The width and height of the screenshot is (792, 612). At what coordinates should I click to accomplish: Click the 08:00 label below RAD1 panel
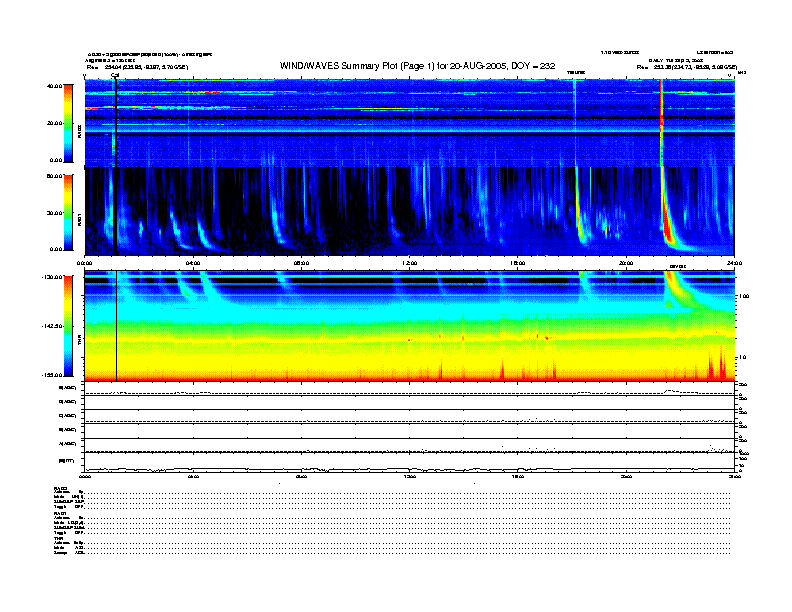[x=301, y=263]
